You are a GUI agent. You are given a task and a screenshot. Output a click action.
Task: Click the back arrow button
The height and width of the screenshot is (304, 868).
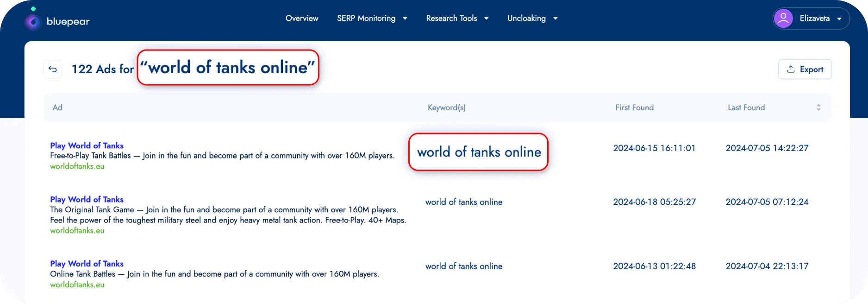53,69
